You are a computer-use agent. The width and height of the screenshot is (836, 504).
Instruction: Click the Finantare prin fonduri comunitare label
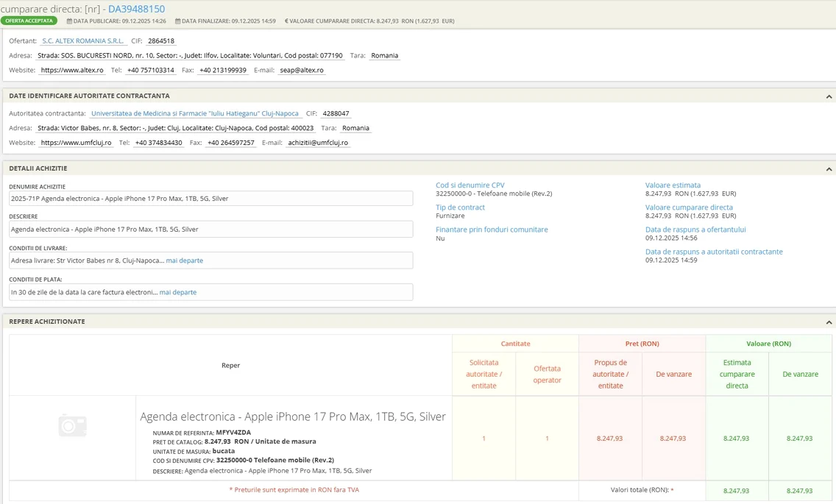click(x=492, y=230)
